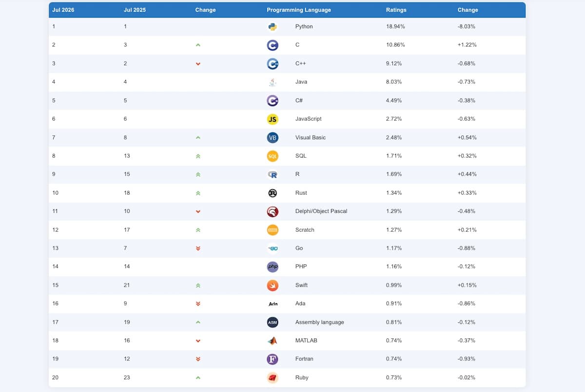Click the 18.94% rating for Python
The height and width of the screenshot is (392, 585).
[395, 27]
